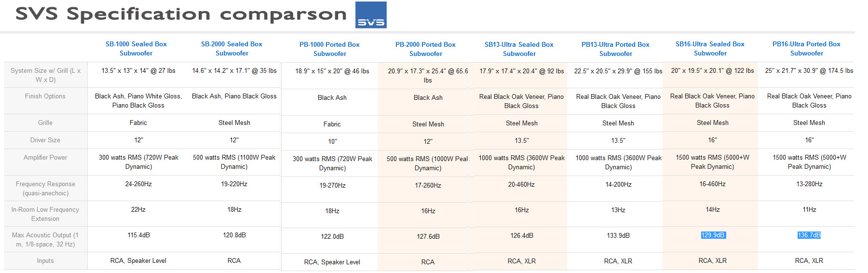This screenshot has width=868, height=273.
Task: Click the In-Room Low Frequency Extension label
Action: pyautogui.click(x=45, y=214)
